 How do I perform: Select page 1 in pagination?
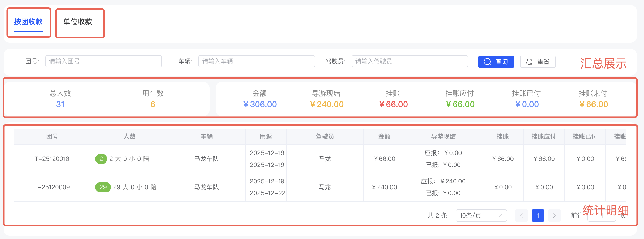coord(538,216)
